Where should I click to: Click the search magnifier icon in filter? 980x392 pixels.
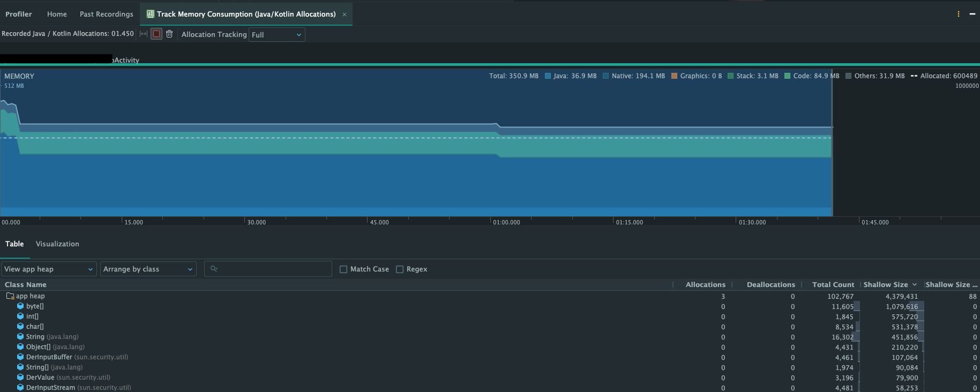pyautogui.click(x=214, y=269)
